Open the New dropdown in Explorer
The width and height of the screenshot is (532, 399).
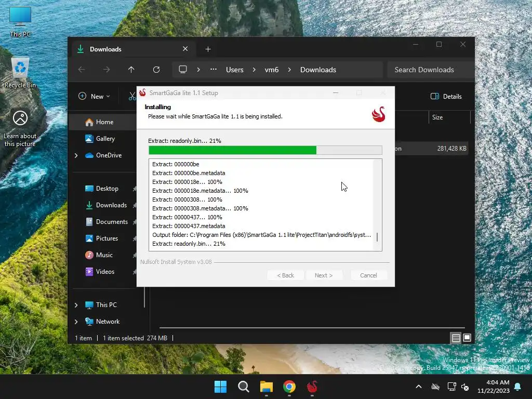[x=95, y=96]
